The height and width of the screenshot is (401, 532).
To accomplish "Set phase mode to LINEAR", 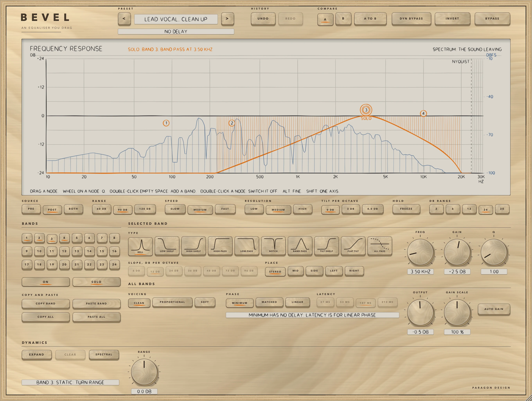I will point(297,302).
